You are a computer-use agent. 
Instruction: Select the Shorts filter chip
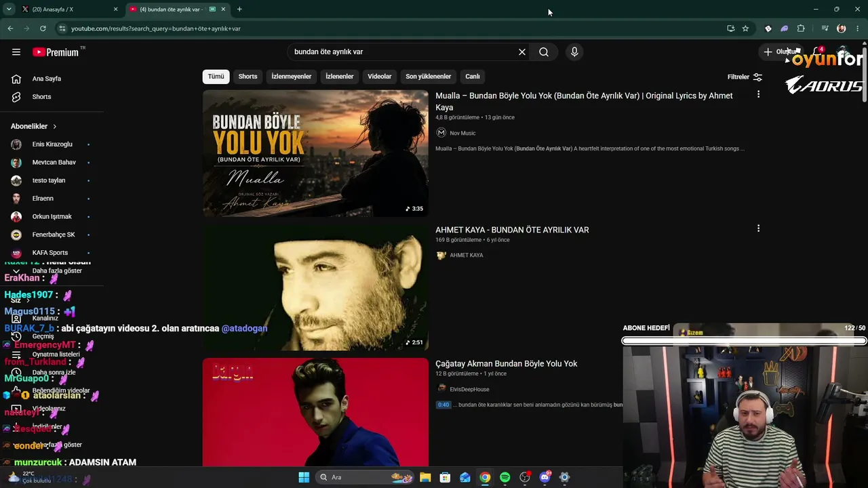click(248, 77)
